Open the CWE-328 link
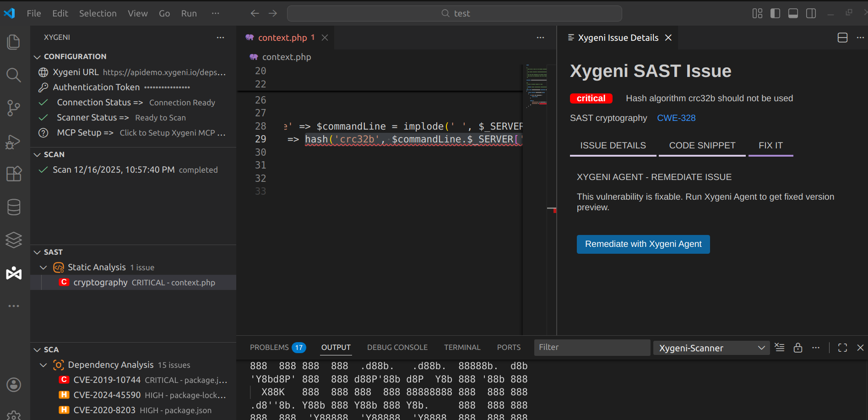 click(676, 118)
